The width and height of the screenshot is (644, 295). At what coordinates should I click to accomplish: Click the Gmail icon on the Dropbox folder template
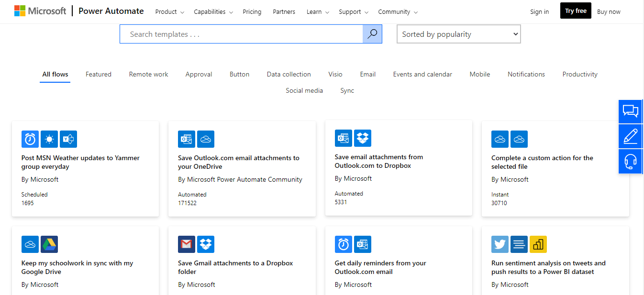pyautogui.click(x=186, y=244)
